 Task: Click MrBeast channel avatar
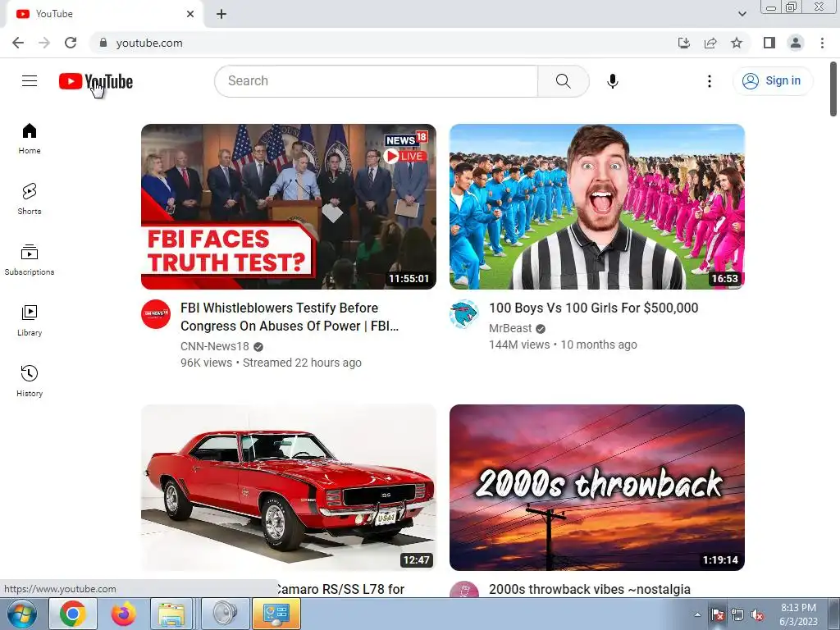(x=464, y=314)
